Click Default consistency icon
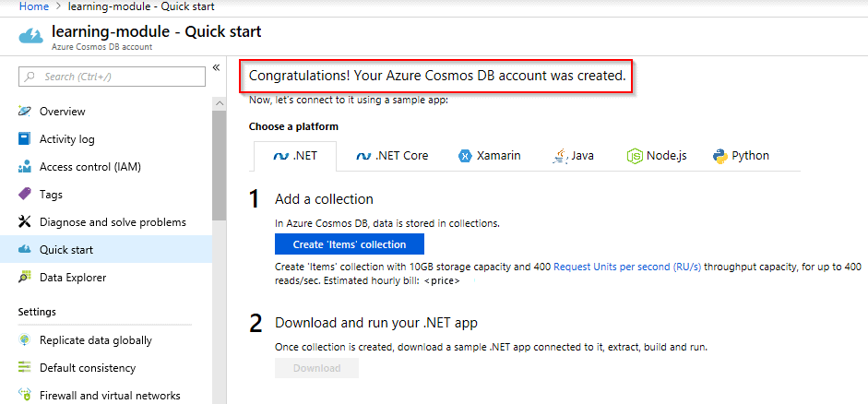Screen dimensions: 868x404 (25, 368)
